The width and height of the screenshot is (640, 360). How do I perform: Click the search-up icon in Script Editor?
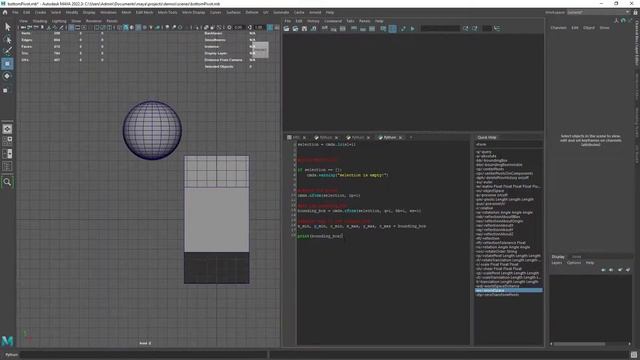pyautogui.click(x=475, y=29)
